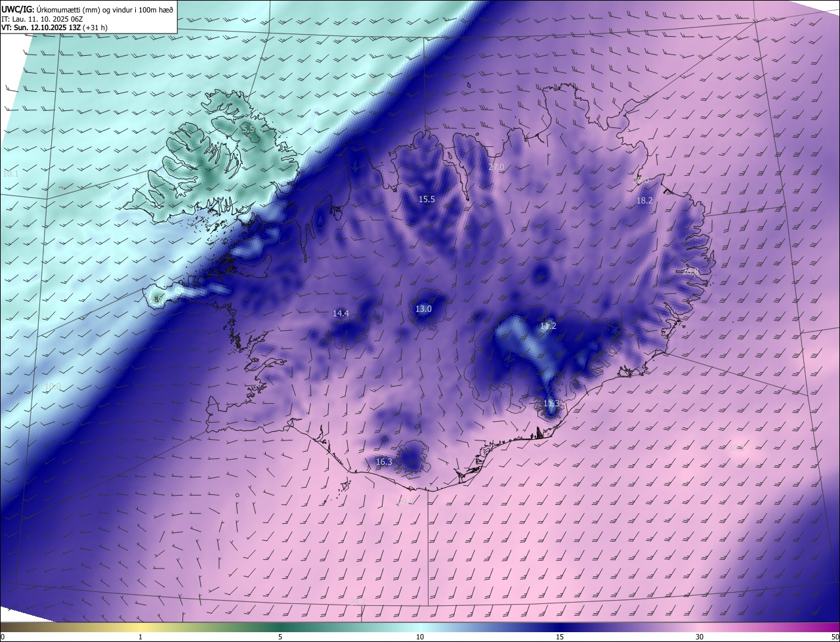Select the '30' label on the color scale
The image size is (840, 642).
700,637
